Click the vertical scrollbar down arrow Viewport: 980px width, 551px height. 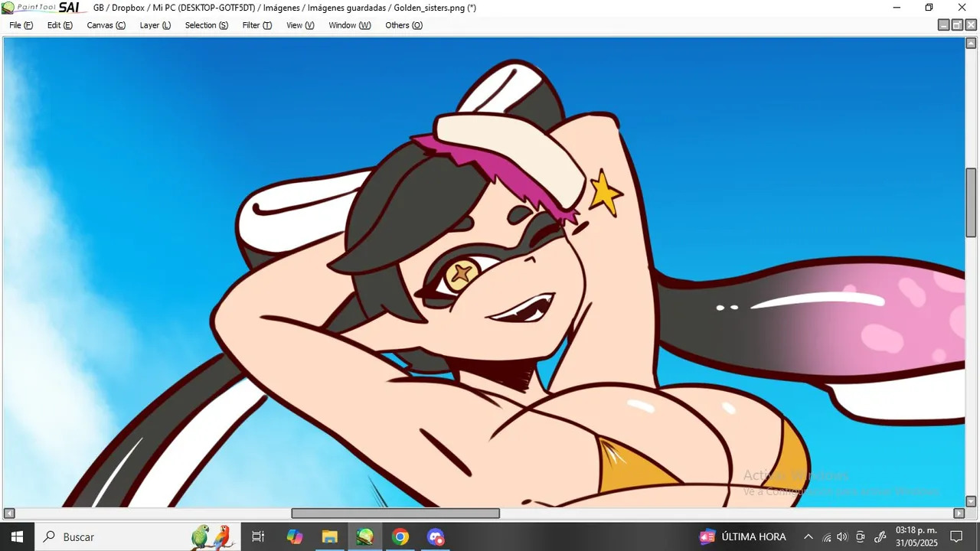tap(971, 501)
